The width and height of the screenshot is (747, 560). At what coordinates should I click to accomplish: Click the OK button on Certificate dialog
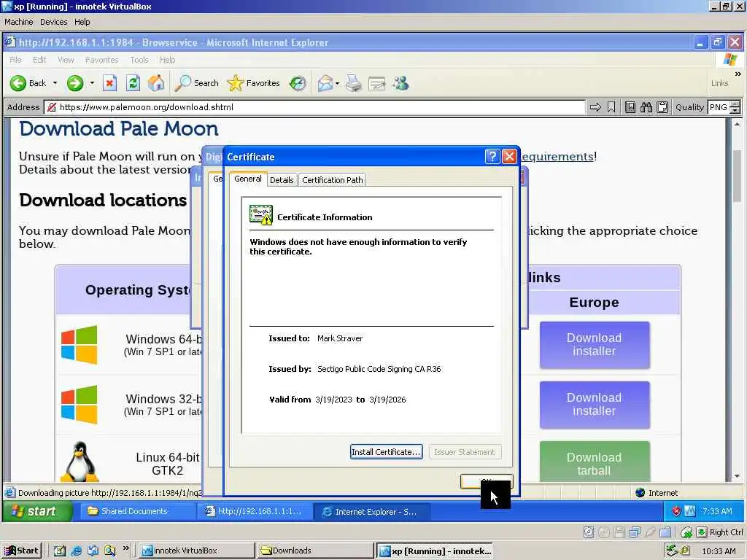[487, 481]
